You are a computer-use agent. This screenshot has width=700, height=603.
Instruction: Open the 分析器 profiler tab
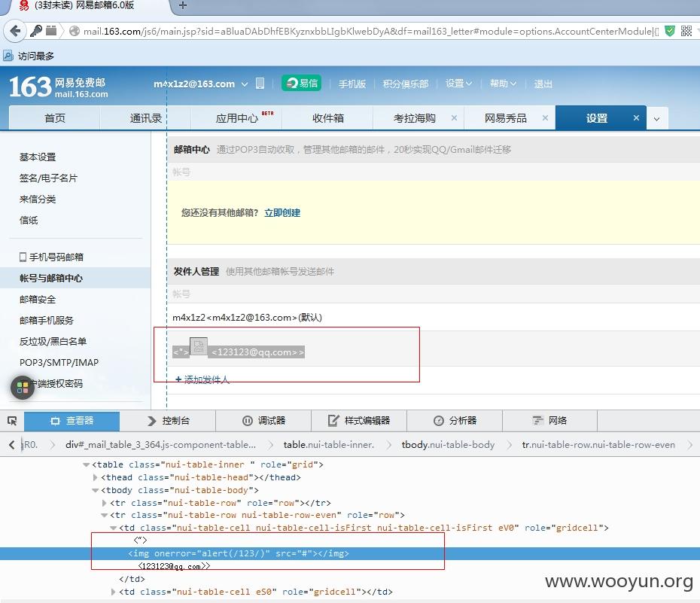(x=455, y=421)
